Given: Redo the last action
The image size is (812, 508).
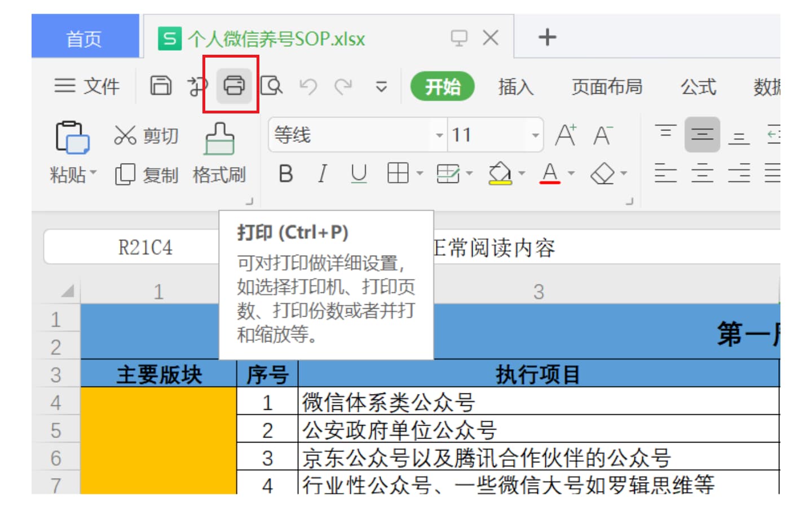Looking at the screenshot, I should (343, 86).
